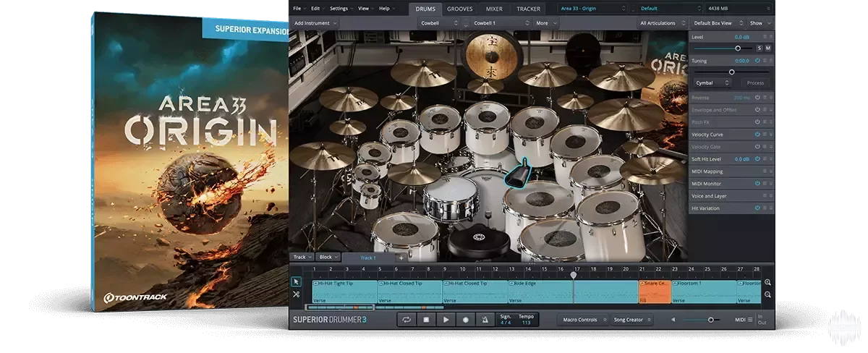868x353 pixels.
Task: Stop playback in transport bar
Action: 427,320
